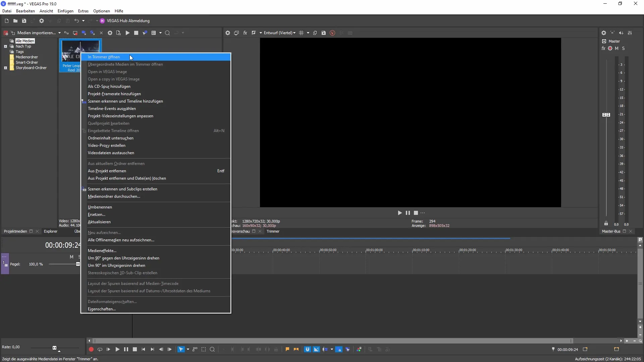Click 'Aus Projekt entfernen' in context menu
The height and width of the screenshot is (362, 644).
pos(107,171)
